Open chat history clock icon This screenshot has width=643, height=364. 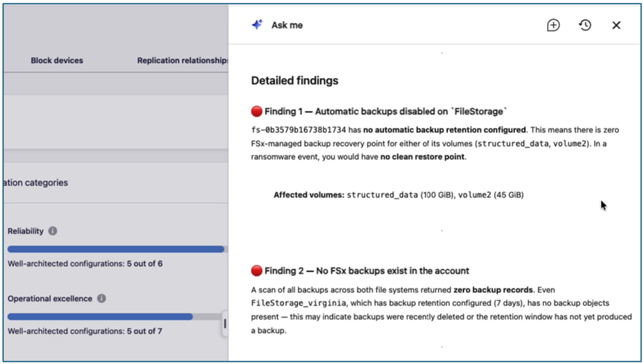click(x=585, y=25)
